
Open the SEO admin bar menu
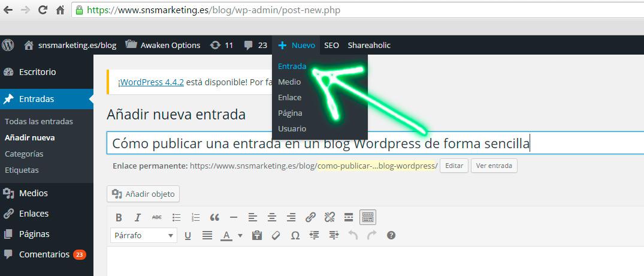pyautogui.click(x=331, y=45)
